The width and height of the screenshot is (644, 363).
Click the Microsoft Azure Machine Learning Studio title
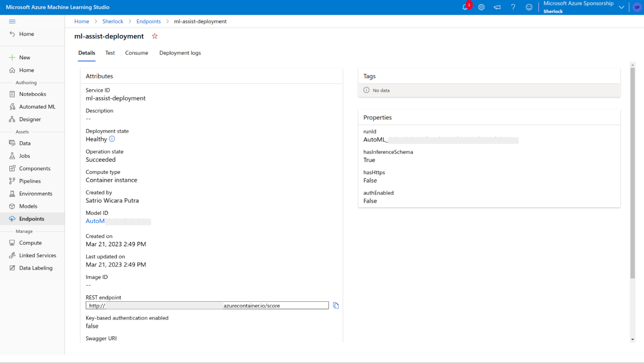[x=58, y=7]
